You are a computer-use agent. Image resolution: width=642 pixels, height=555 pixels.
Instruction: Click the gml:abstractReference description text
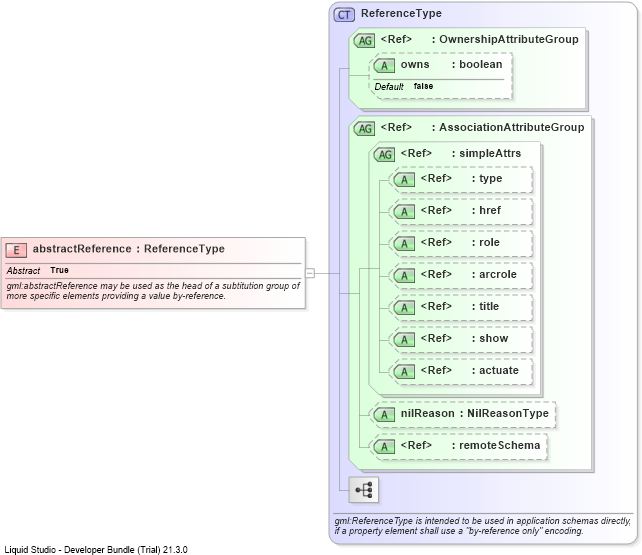153,291
